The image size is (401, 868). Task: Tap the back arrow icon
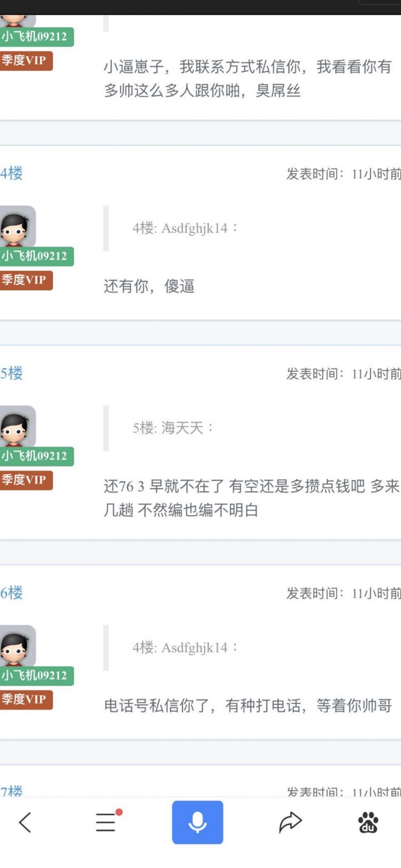(25, 822)
